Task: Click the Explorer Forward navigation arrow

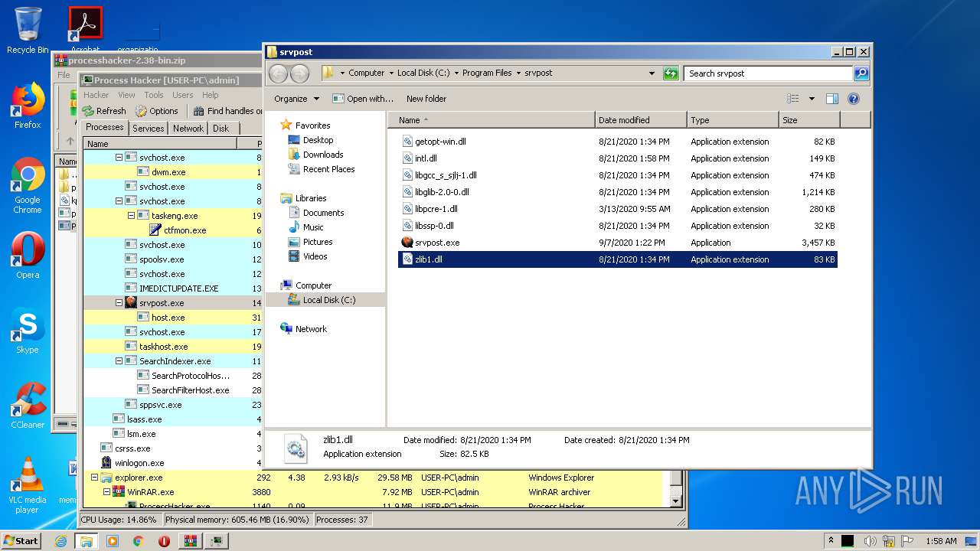Action: coord(299,73)
